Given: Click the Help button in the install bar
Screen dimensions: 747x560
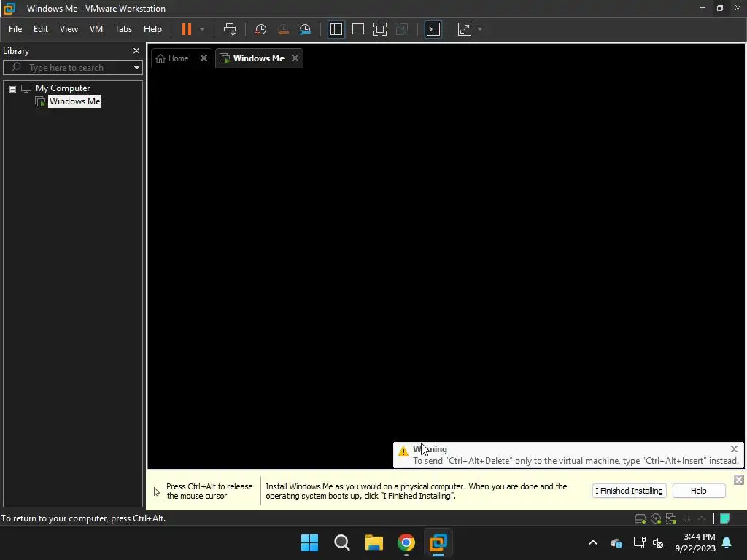Looking at the screenshot, I should (698, 491).
